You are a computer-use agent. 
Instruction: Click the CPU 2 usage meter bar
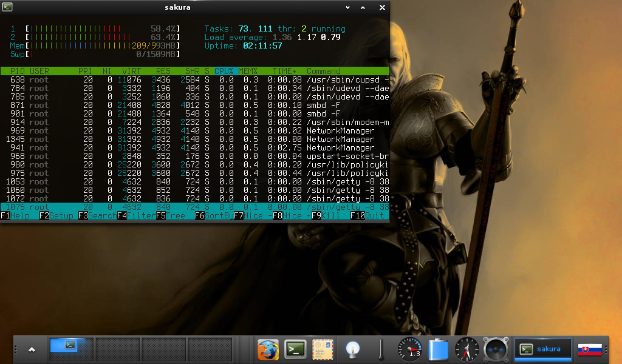[x=103, y=37]
